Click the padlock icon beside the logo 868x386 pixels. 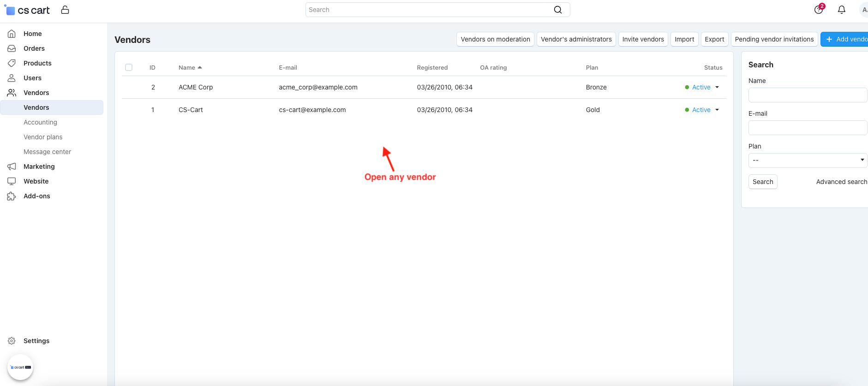(x=65, y=10)
